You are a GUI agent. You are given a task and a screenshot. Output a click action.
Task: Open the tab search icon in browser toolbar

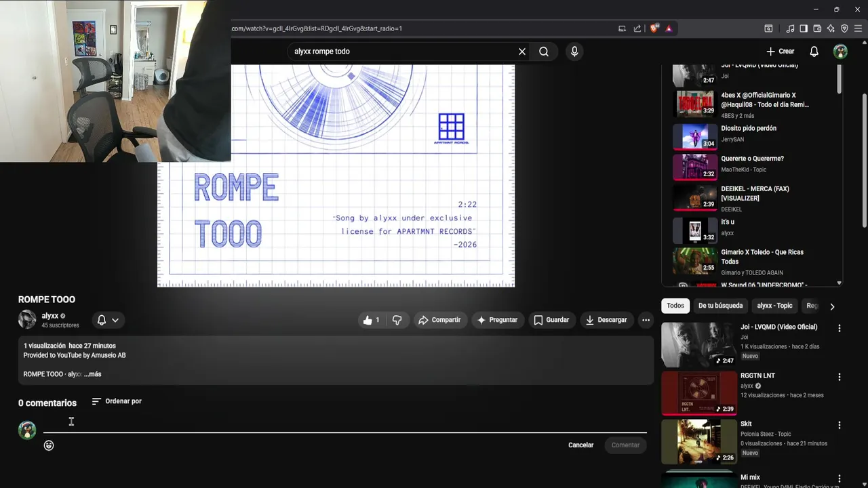768,28
